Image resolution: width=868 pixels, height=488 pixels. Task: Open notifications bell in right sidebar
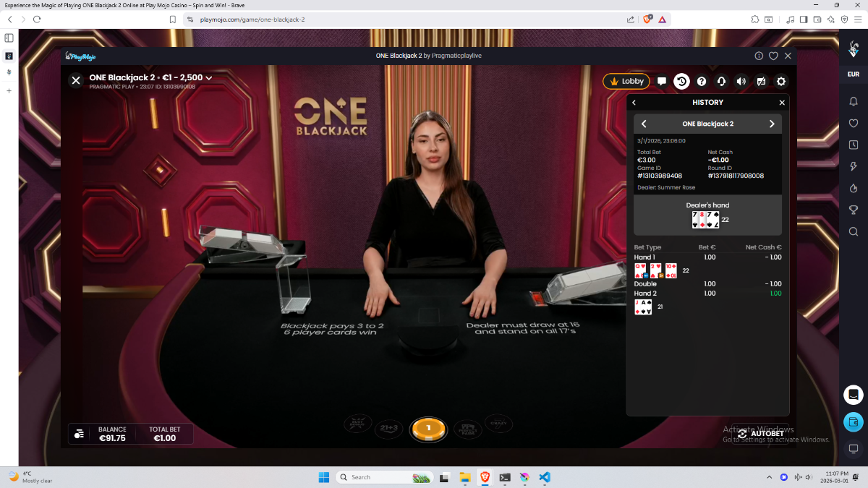[854, 102]
